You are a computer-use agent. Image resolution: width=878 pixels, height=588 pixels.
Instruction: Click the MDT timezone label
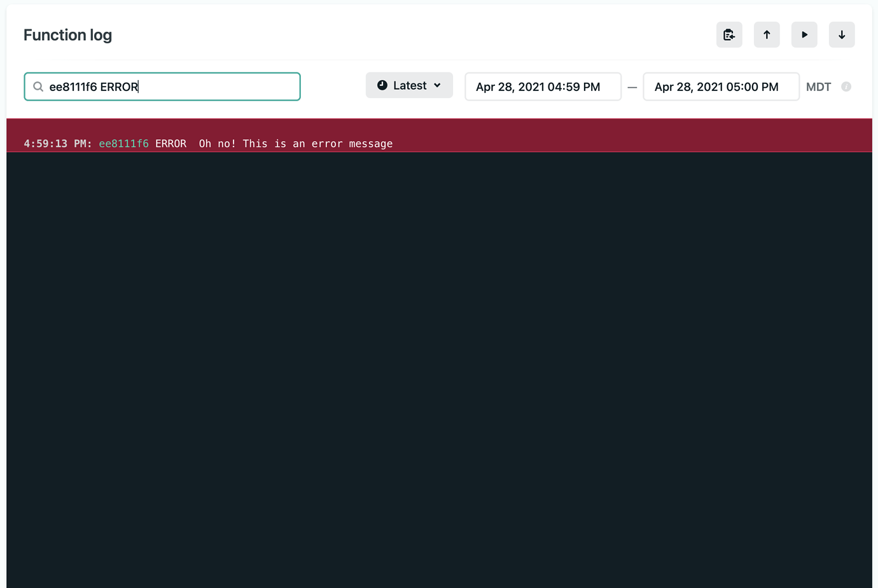coord(818,87)
